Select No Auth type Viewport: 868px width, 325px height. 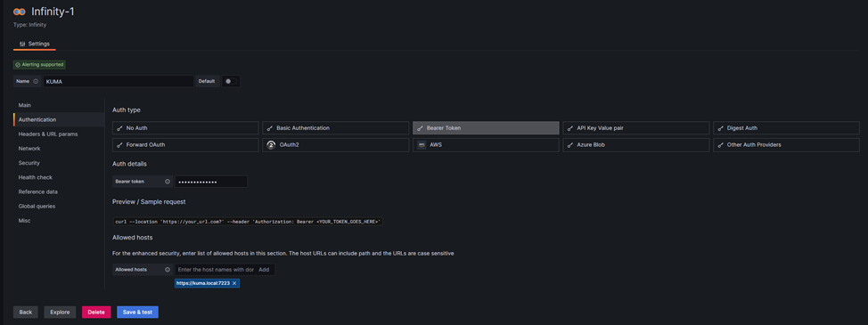185,127
